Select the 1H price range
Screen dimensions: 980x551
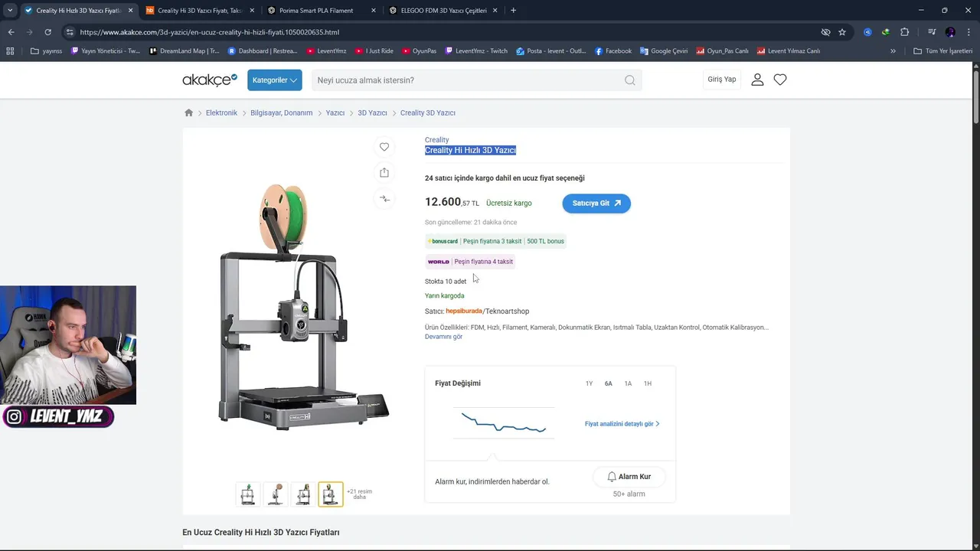point(648,383)
